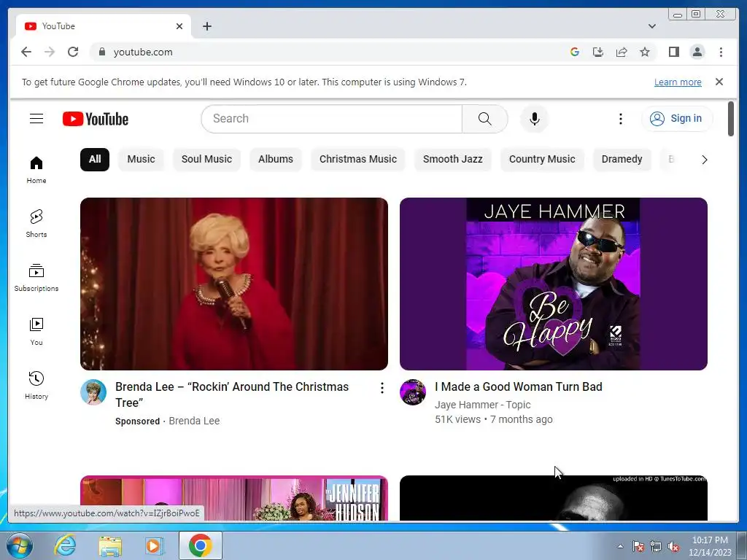Show more filter chips with right chevron

pyautogui.click(x=704, y=160)
